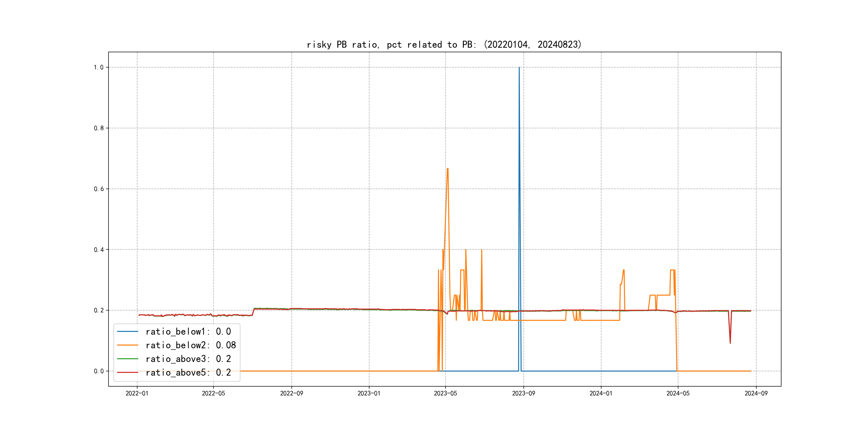This screenshot has height=434, width=868.
Task: Click the 0.0 y-axis tick label
Action: click(98, 371)
